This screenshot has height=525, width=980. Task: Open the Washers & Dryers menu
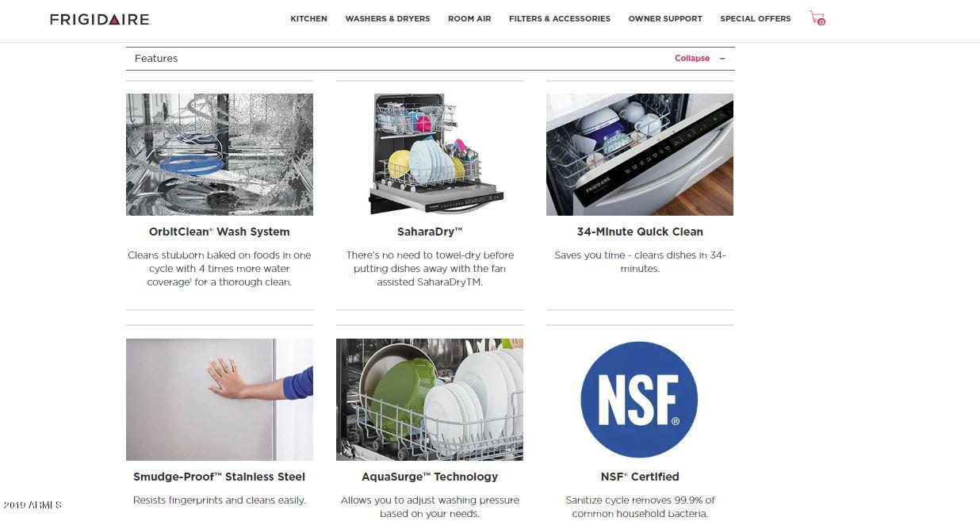388,19
